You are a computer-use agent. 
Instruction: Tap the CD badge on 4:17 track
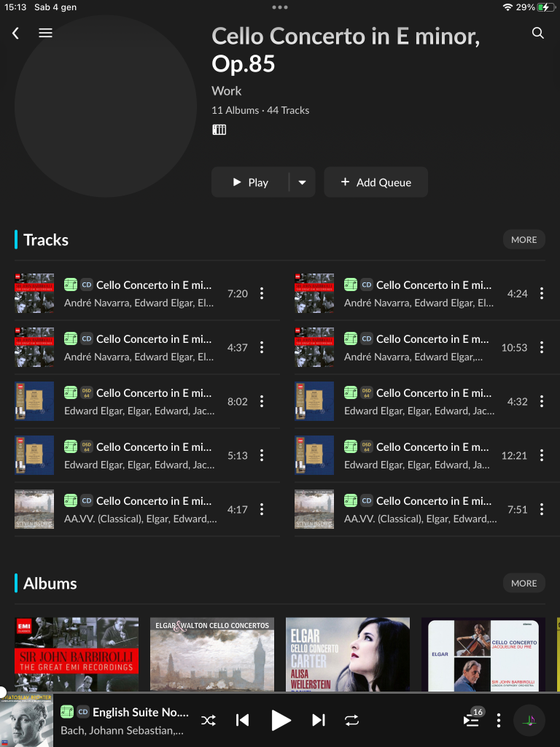[x=86, y=500]
